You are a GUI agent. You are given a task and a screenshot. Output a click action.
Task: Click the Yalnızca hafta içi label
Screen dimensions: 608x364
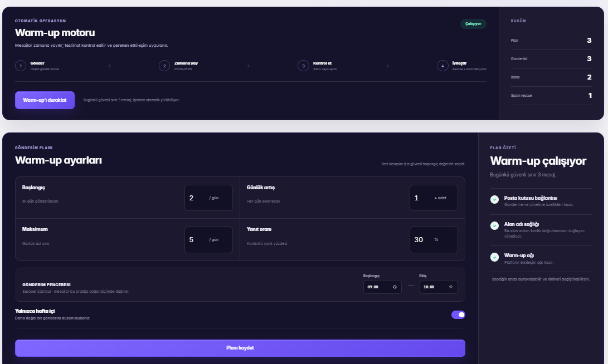(x=35, y=311)
